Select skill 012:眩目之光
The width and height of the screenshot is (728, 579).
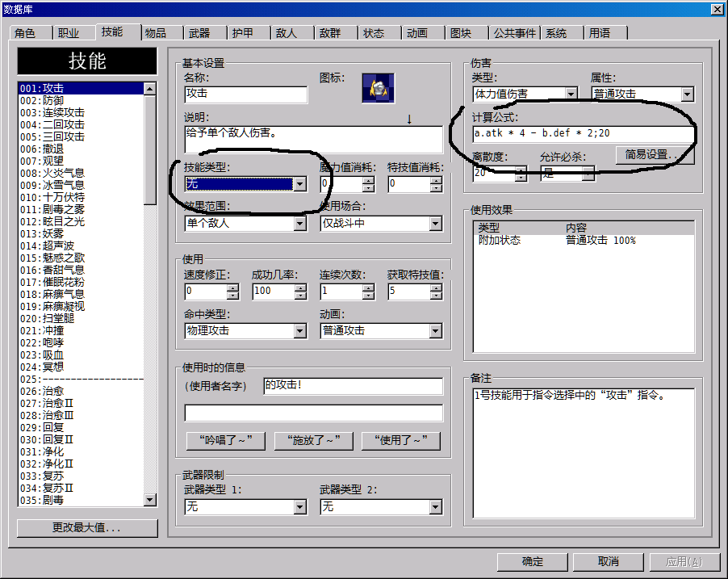(x=82, y=221)
